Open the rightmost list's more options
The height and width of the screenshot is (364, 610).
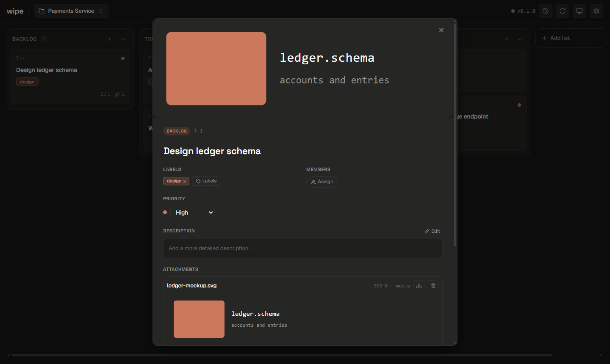click(x=520, y=39)
